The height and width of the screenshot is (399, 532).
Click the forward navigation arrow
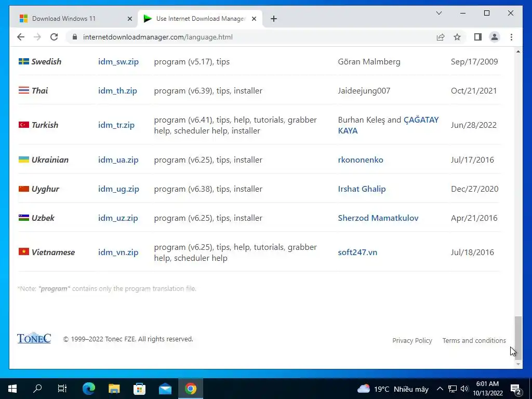(37, 37)
